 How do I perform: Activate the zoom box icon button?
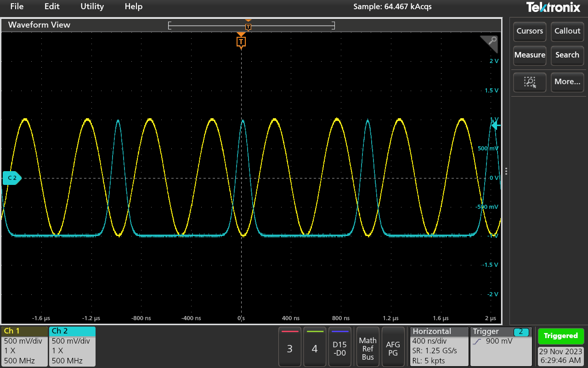[x=530, y=82]
